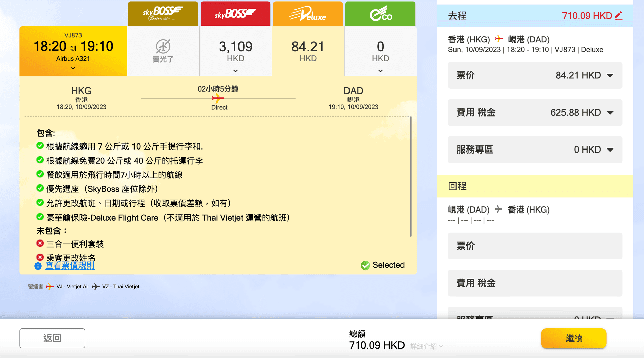Choose the 0 HKD Eco fare

click(380, 51)
